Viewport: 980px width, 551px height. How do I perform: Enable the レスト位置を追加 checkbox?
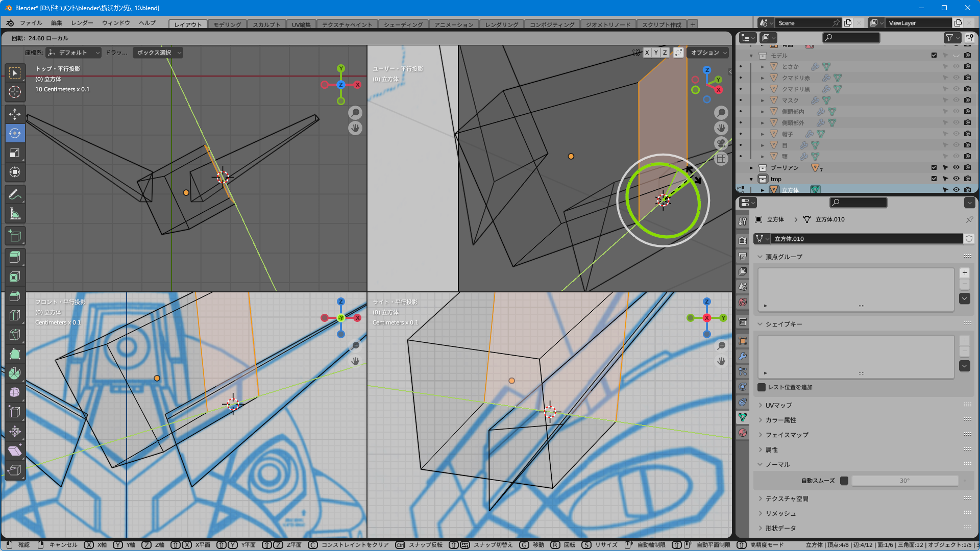(x=762, y=387)
